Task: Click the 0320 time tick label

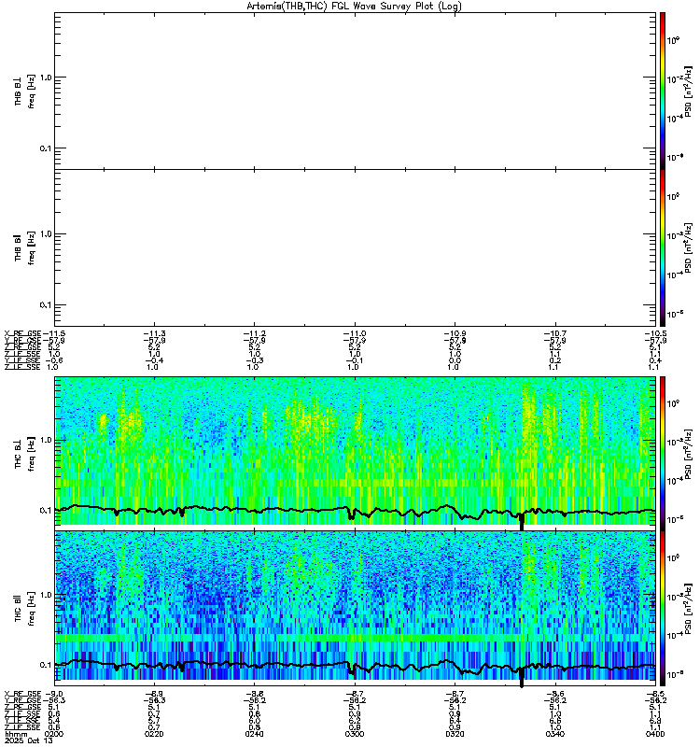Action: click(455, 734)
